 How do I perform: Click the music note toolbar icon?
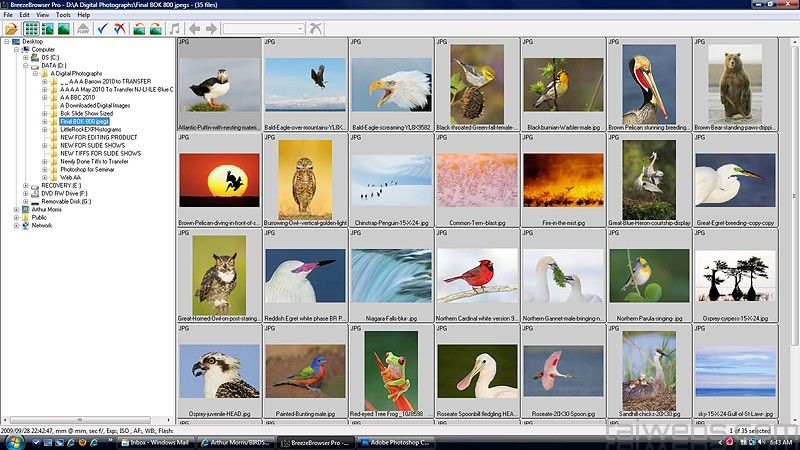[176, 29]
